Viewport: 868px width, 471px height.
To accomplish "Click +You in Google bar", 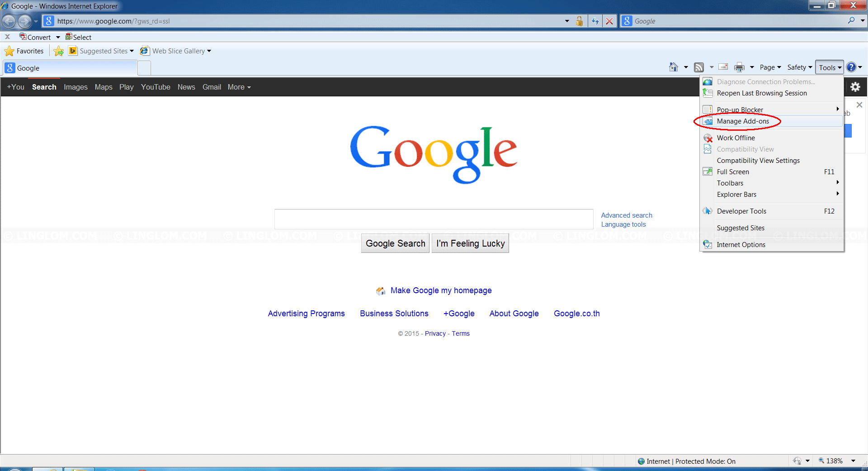I will click(16, 87).
